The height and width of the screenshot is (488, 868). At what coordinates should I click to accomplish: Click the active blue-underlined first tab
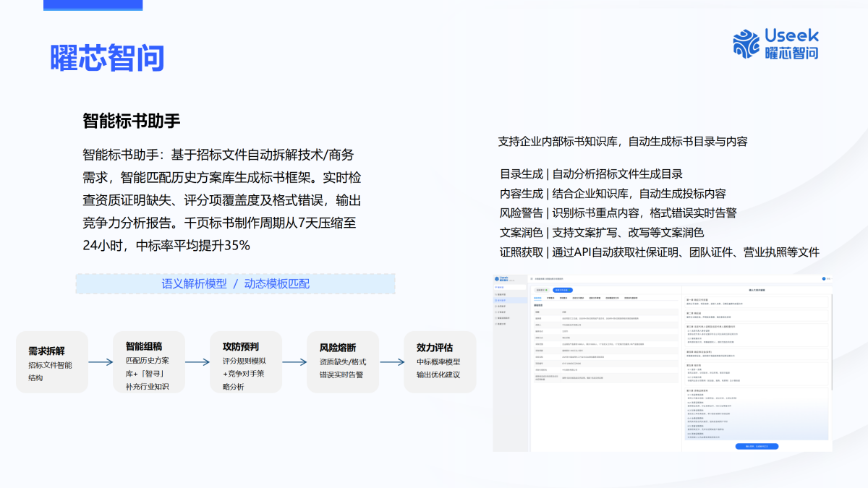point(538,297)
